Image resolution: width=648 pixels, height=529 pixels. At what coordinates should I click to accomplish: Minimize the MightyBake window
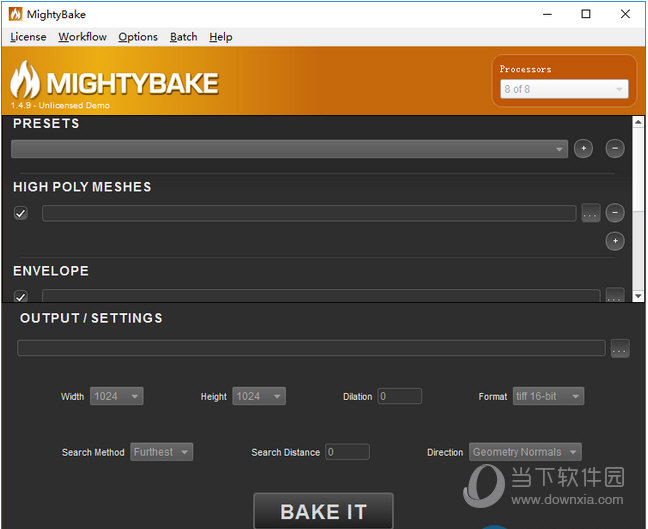click(x=548, y=14)
